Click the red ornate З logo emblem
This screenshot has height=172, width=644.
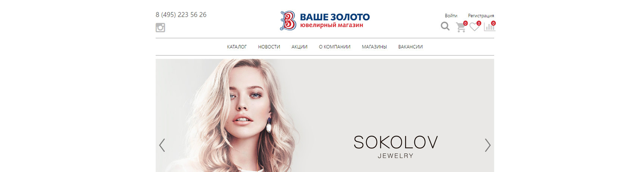[x=288, y=21]
